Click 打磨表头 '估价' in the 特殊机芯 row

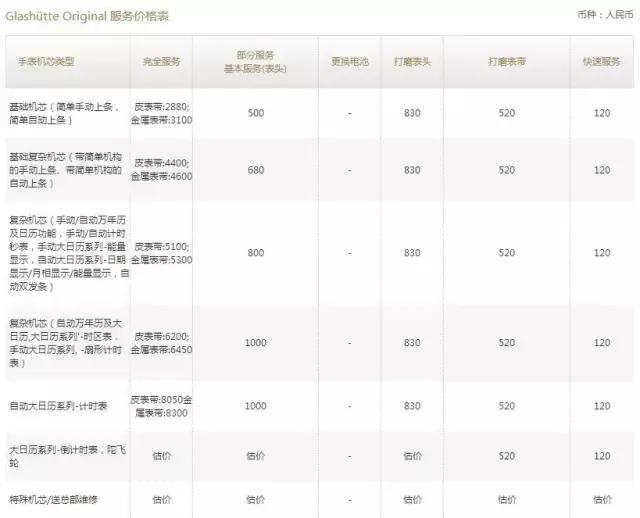[412, 499]
